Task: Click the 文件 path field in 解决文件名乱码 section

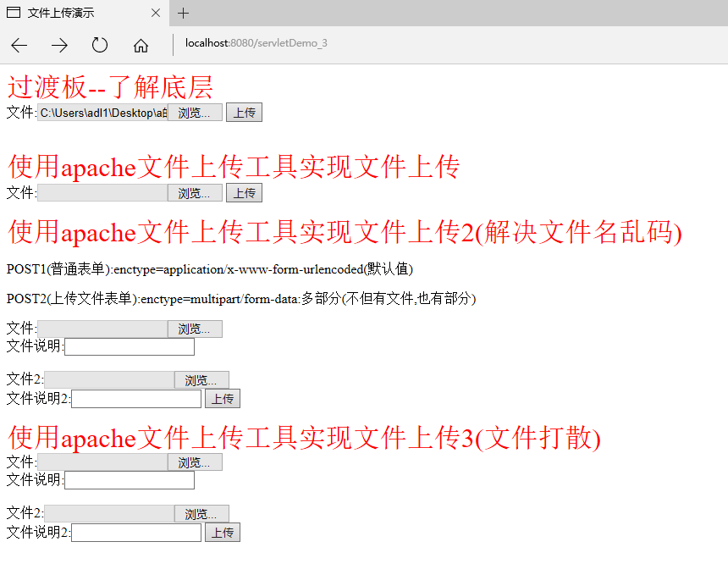Action: [102, 329]
